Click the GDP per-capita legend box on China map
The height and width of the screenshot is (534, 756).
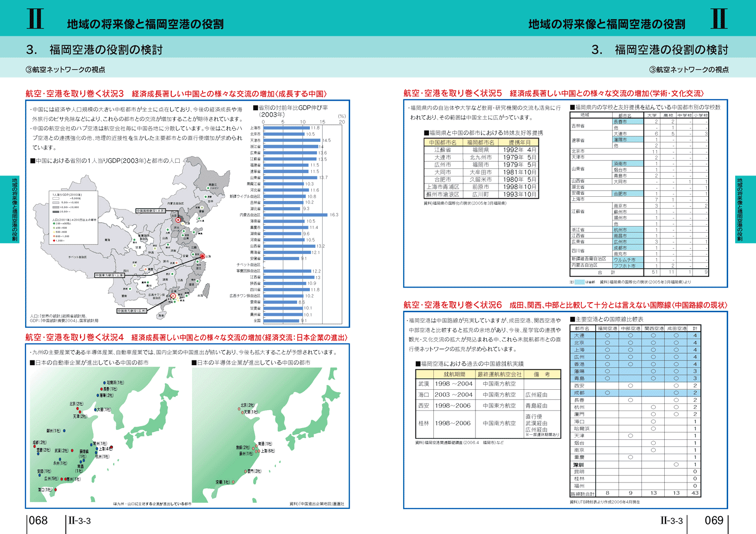point(74,217)
